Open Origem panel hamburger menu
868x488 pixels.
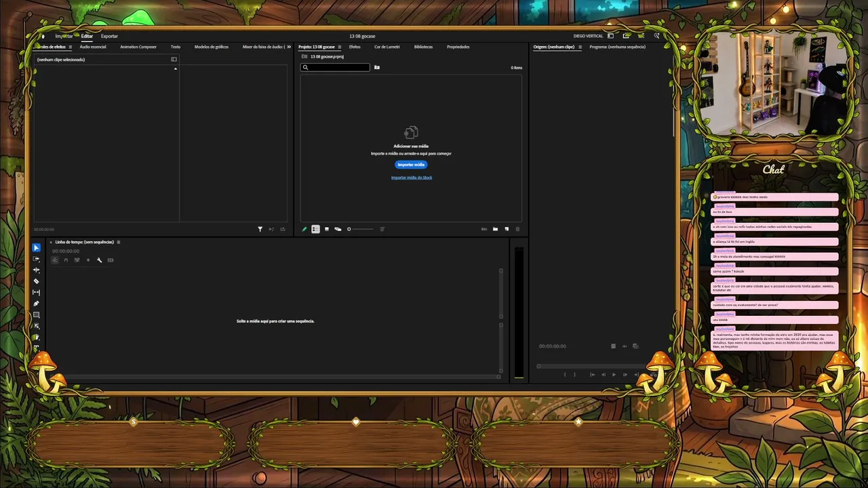pyautogui.click(x=580, y=47)
